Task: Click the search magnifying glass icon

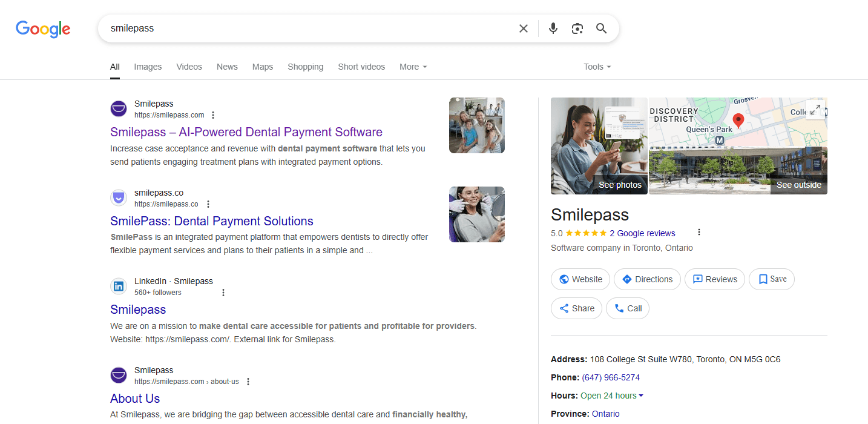Action: coord(601,28)
